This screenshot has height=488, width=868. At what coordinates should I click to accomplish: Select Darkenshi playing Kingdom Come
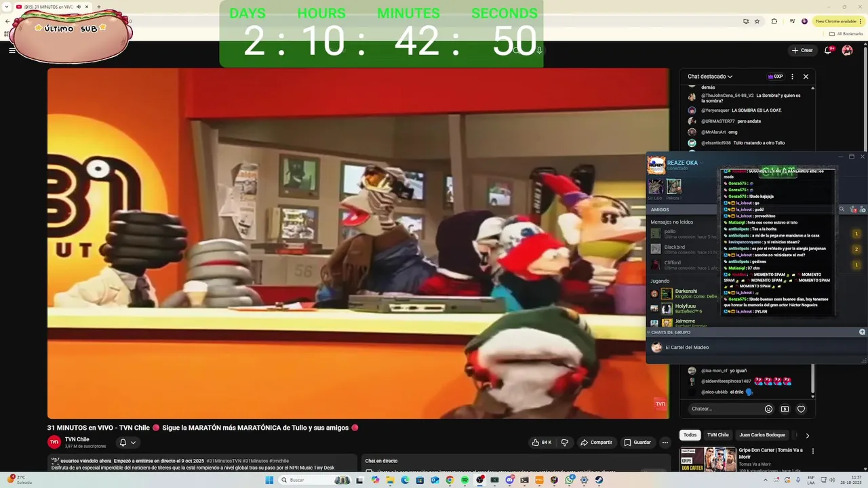click(684, 293)
